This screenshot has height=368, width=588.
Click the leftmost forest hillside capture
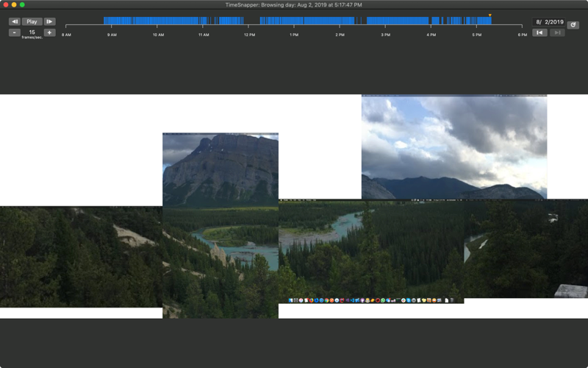point(81,256)
